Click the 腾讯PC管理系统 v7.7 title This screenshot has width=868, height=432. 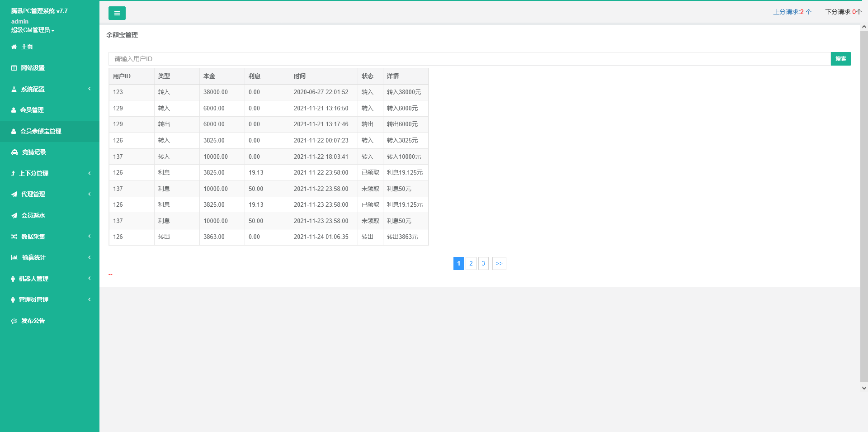39,11
